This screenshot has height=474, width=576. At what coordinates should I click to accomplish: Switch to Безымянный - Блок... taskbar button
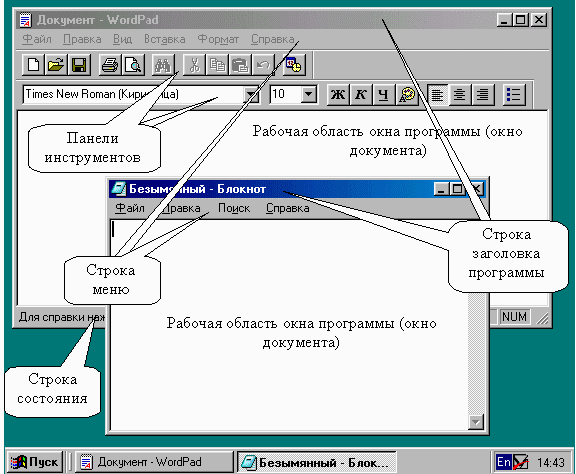[x=317, y=462]
